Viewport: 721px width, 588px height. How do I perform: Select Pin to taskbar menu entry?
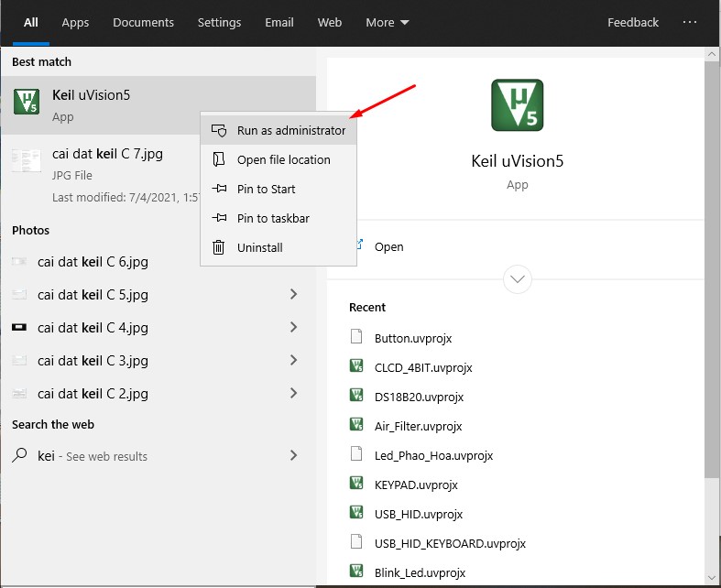click(272, 218)
